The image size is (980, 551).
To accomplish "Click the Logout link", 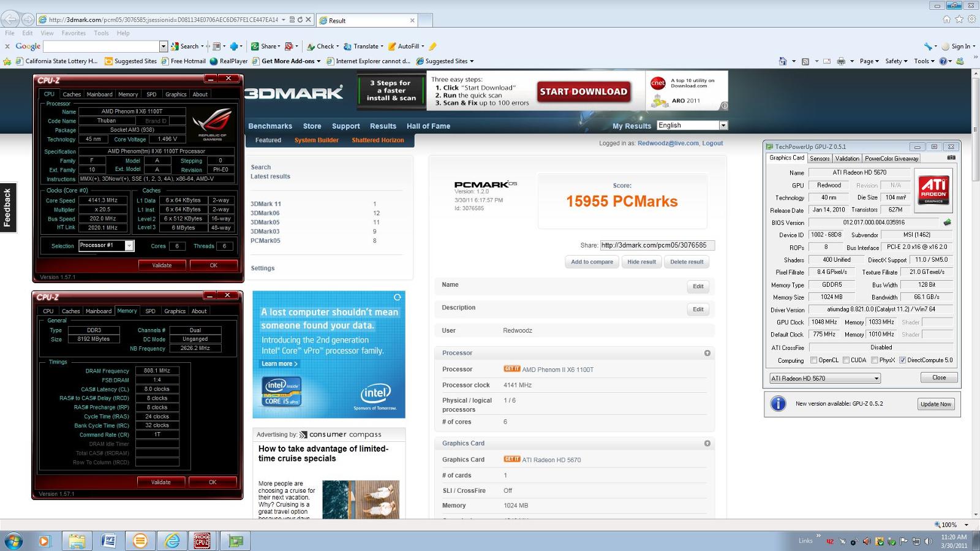I will [712, 143].
